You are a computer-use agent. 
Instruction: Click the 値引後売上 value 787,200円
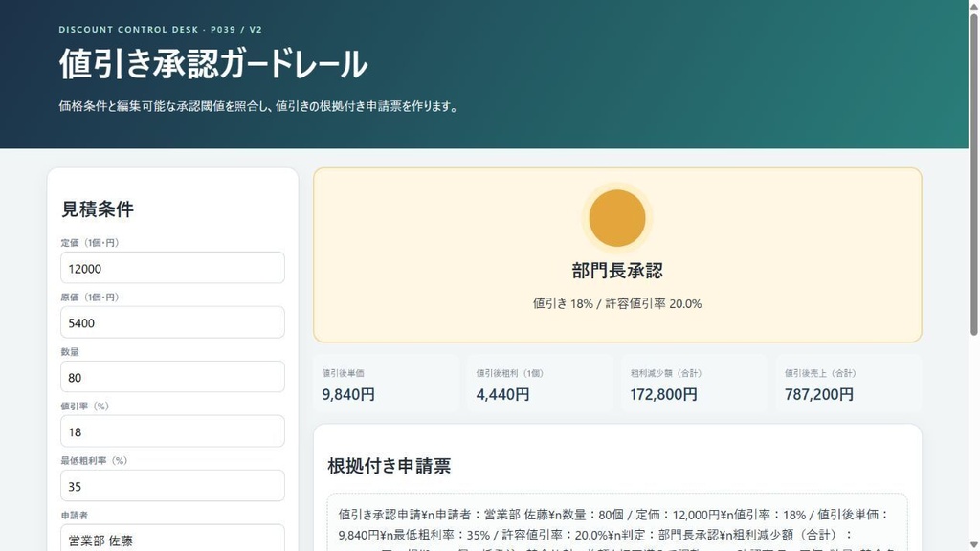coord(819,395)
